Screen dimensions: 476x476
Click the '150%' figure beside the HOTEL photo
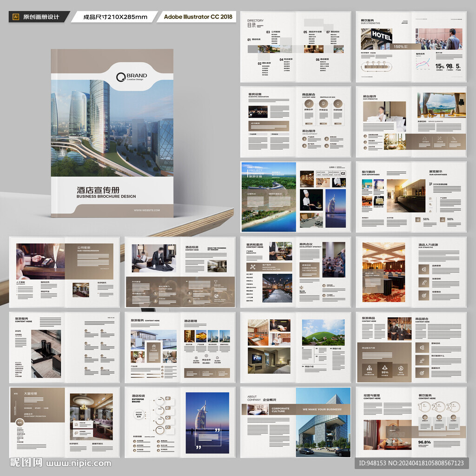pos(398,46)
